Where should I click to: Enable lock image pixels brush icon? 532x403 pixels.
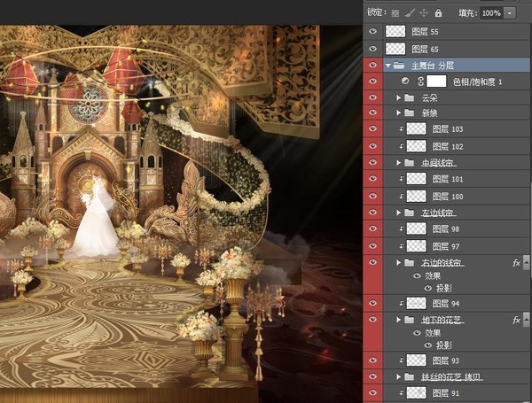[410, 13]
